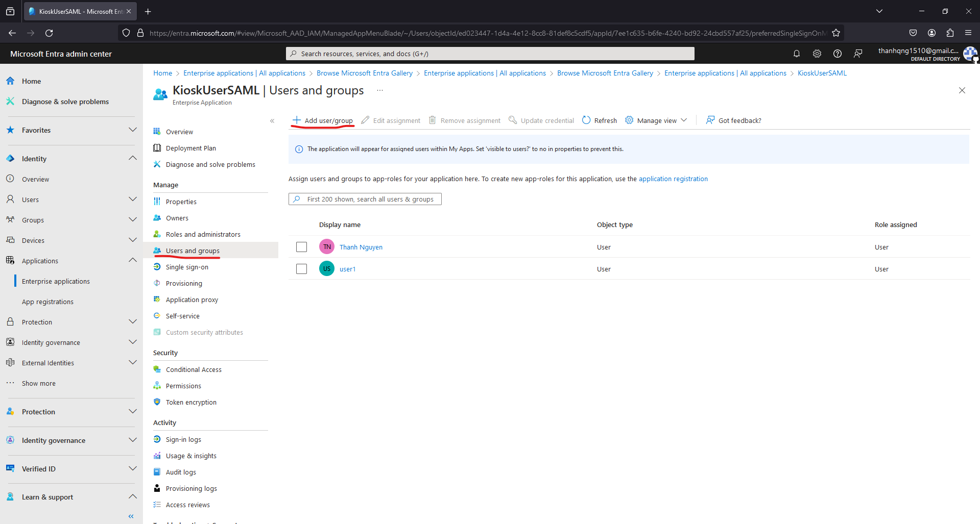Open Deployment Plan
Viewport: 980px width, 524px height.
point(190,148)
